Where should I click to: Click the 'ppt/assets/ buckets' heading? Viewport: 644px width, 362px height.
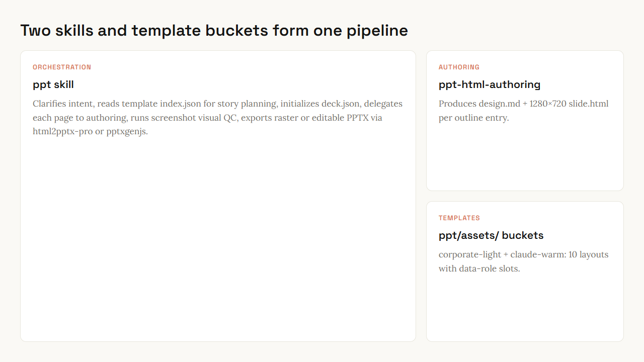tap(491, 235)
